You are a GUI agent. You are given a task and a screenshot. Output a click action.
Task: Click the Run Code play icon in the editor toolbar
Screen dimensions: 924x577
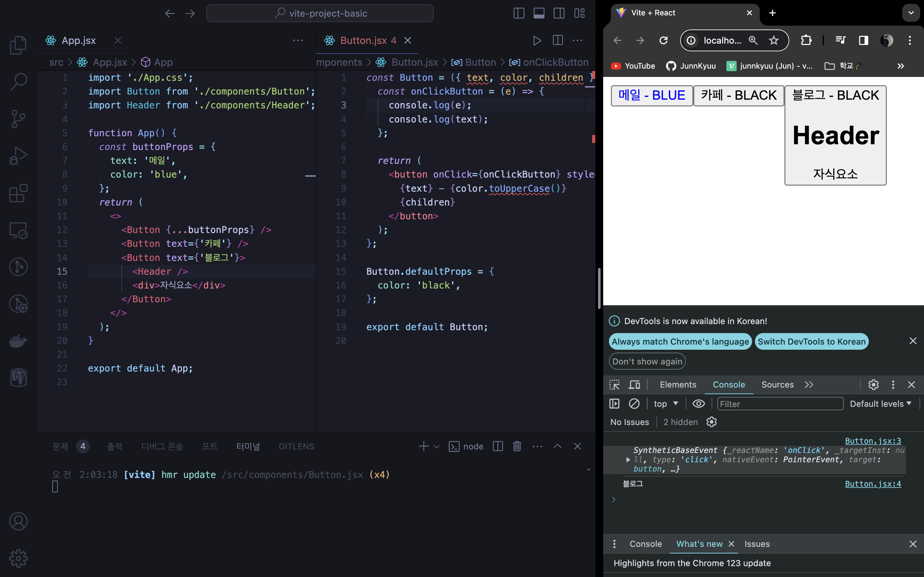[x=537, y=40]
